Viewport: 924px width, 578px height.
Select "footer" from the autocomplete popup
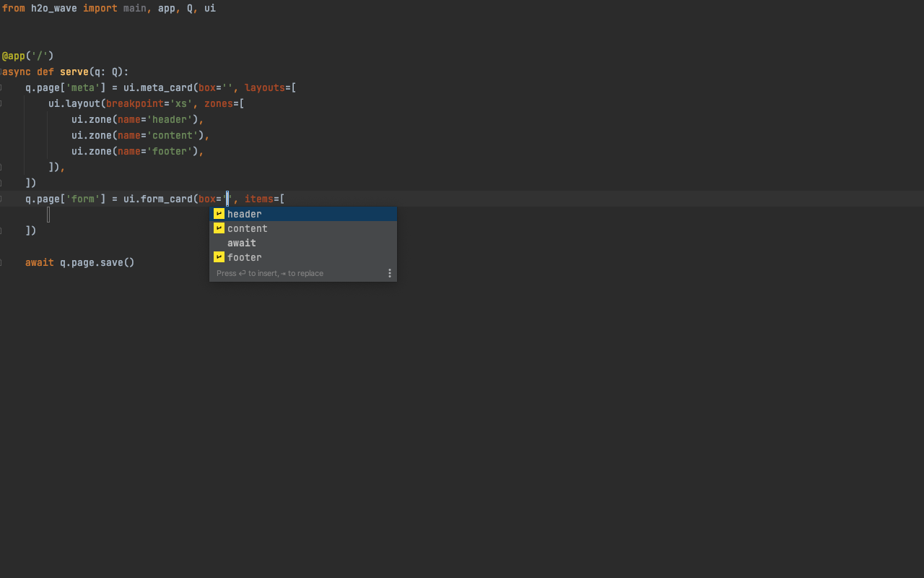(x=244, y=257)
